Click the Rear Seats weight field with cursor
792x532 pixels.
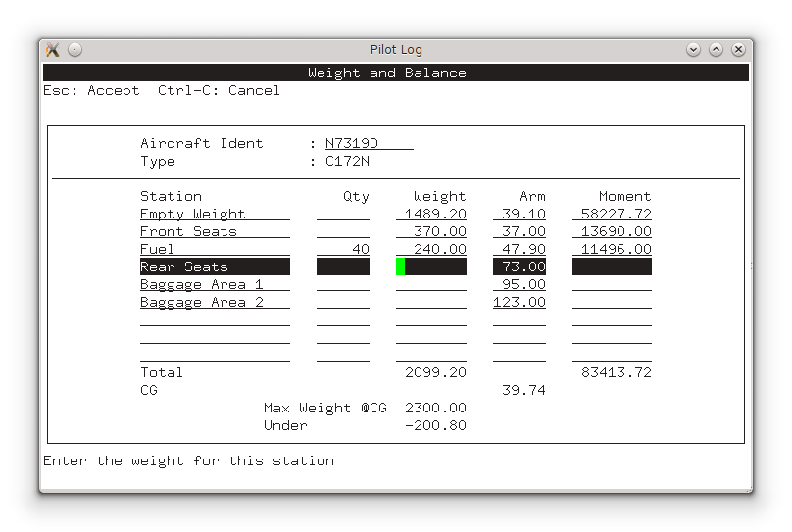click(x=431, y=267)
